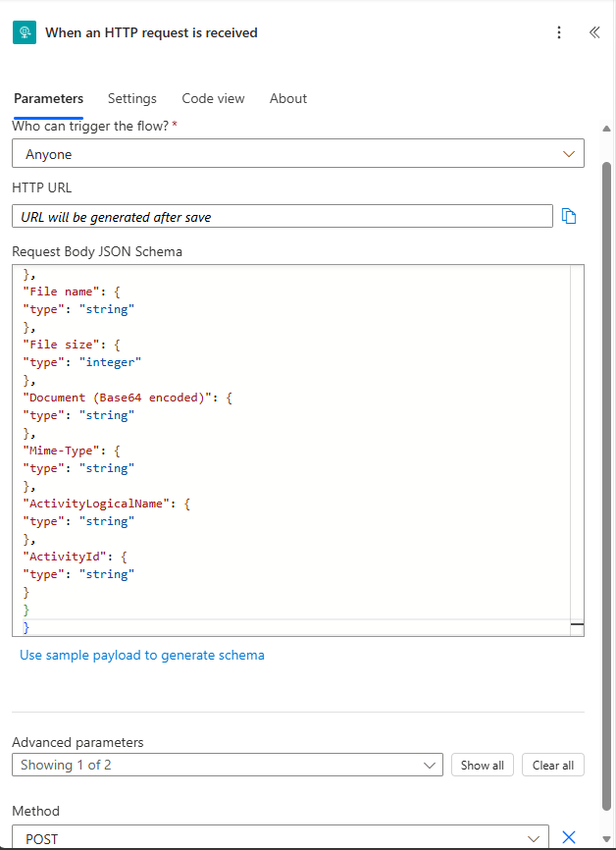Viewport: 616px width, 850px height.
Task: Click 'Use sample payload to generate schema' link
Action: (142, 655)
